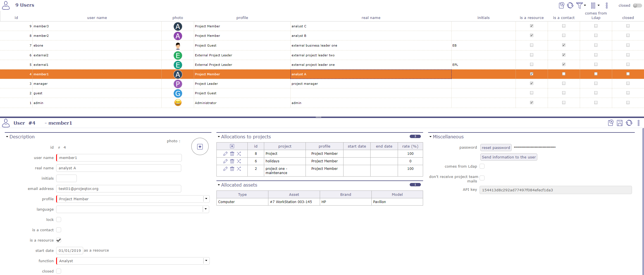This screenshot has width=644, height=275.
Task: Delete the holidays allocation with the trash icon
Action: tap(232, 161)
